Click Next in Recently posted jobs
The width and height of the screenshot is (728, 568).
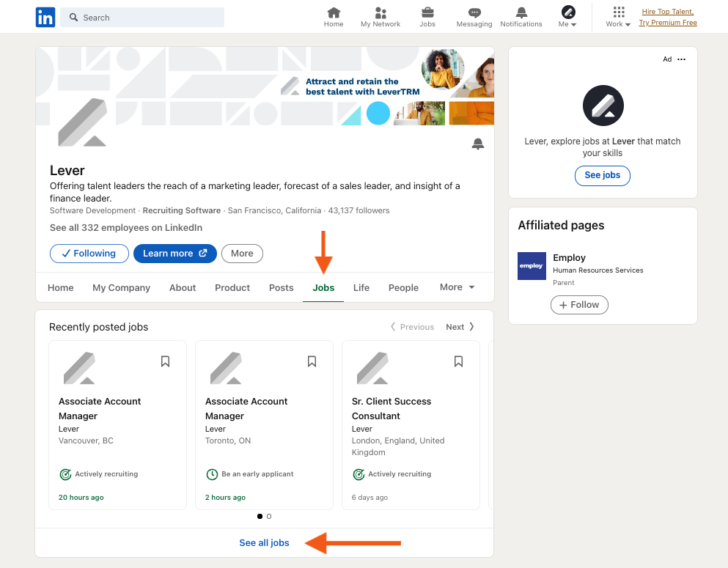[x=460, y=327]
